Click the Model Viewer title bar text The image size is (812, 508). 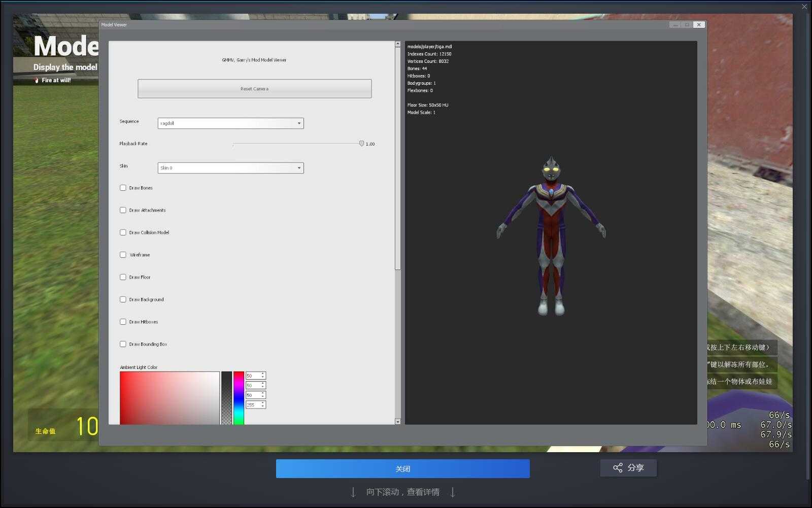click(114, 24)
